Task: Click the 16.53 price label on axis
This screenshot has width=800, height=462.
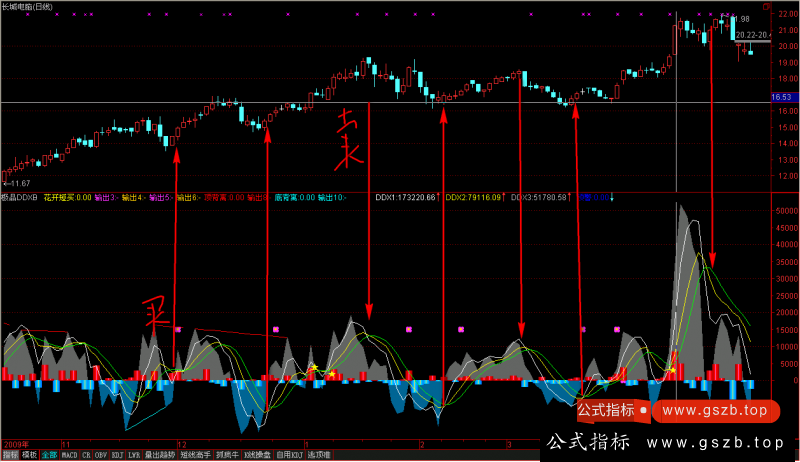Action: tap(782, 97)
